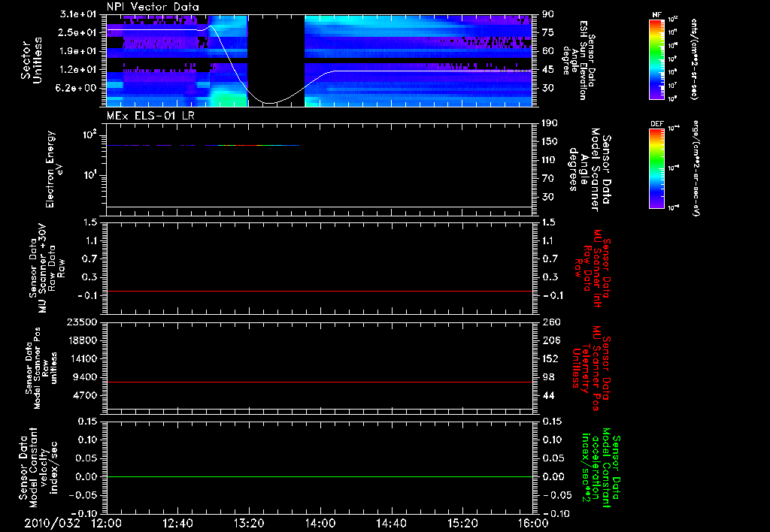Click the Sector Unitless axis label
This screenshot has height=532, width=770.
[32, 60]
